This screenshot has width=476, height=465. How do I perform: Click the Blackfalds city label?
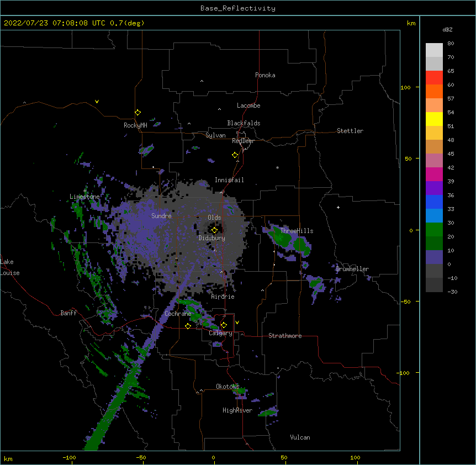[244, 123]
